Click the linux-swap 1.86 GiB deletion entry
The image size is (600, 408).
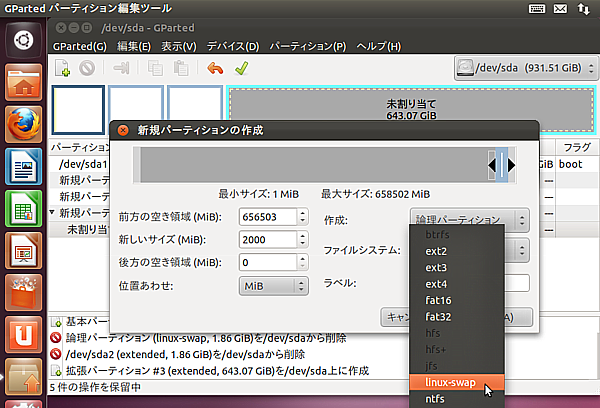206,338
